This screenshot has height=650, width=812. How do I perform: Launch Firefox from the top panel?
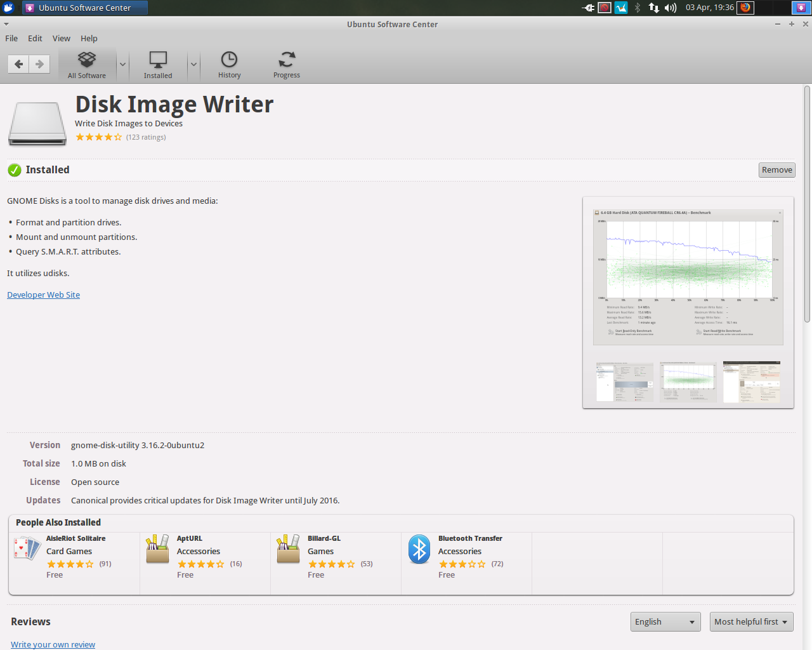coord(745,8)
